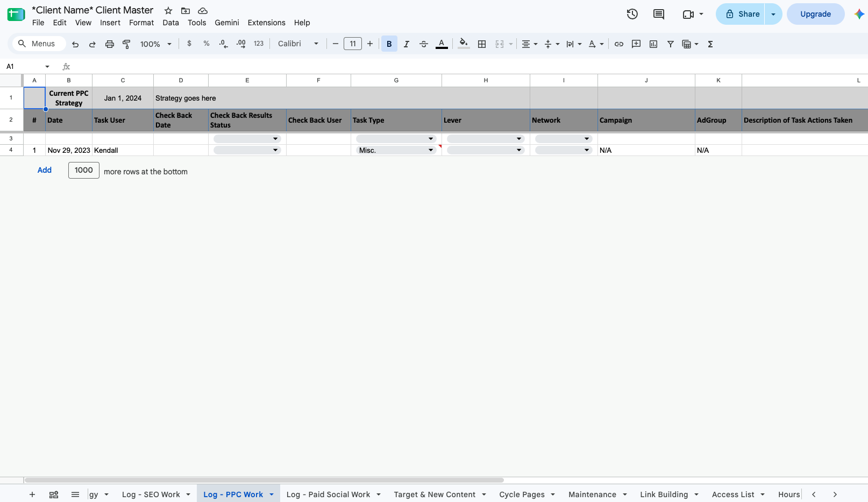The image size is (868, 502).
Task: Toggle strikethrough formatting
Action: (x=424, y=44)
